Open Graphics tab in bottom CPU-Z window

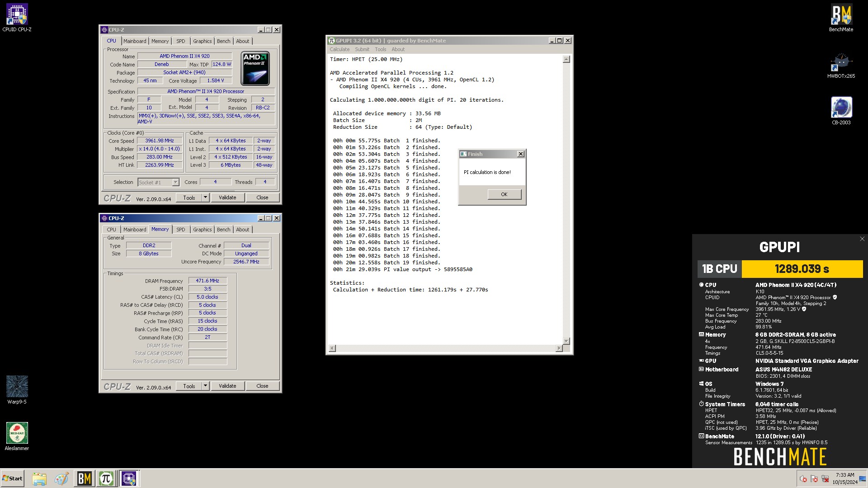click(202, 230)
